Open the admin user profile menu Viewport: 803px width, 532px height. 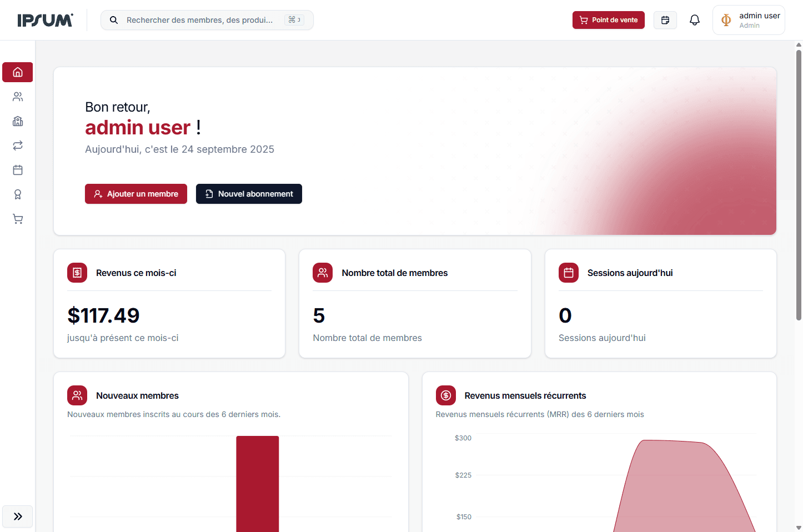coord(749,19)
